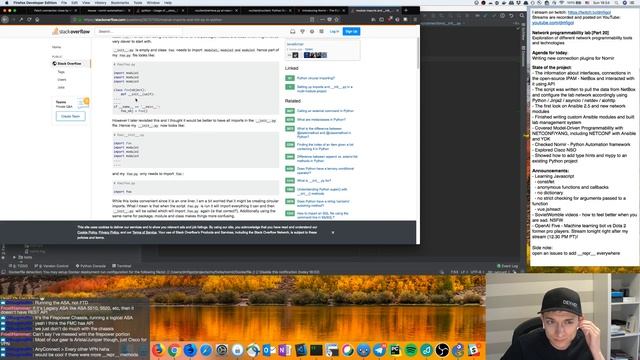640x360 pixels.
Task: Open Users in the left sidebar
Action: [x=62, y=80]
